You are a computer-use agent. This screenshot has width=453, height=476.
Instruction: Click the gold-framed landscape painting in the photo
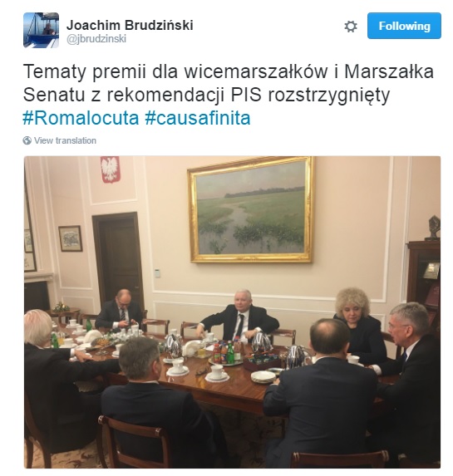251,209
